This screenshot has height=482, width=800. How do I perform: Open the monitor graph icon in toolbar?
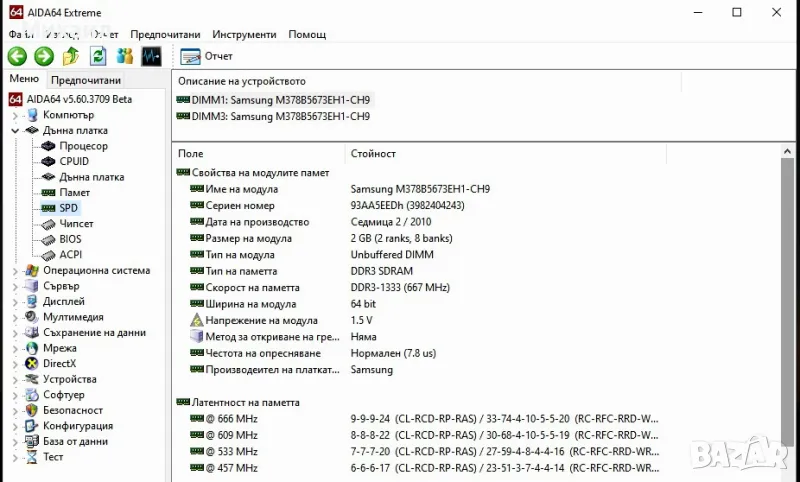[x=152, y=56]
